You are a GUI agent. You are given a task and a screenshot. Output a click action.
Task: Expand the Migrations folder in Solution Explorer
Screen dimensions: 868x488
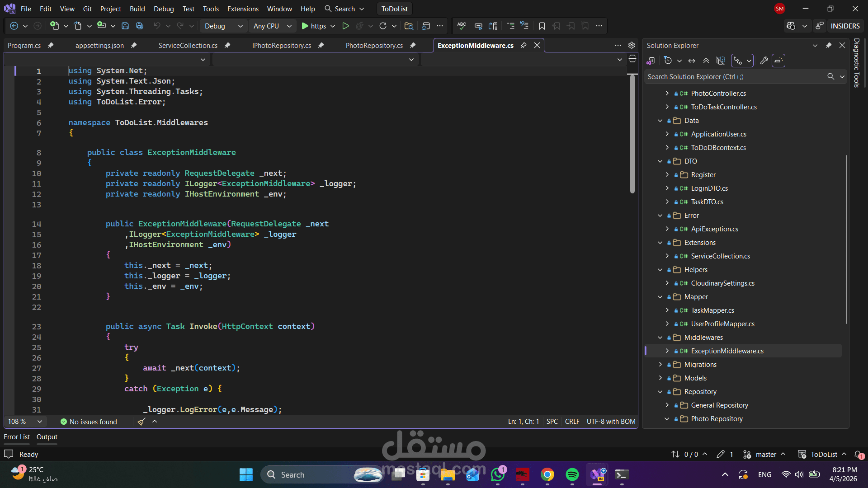(x=660, y=365)
